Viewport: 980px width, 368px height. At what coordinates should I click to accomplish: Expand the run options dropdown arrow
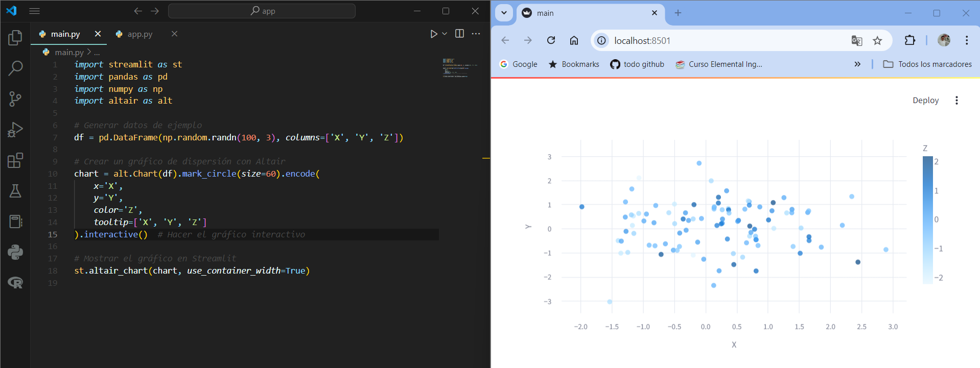pos(445,34)
